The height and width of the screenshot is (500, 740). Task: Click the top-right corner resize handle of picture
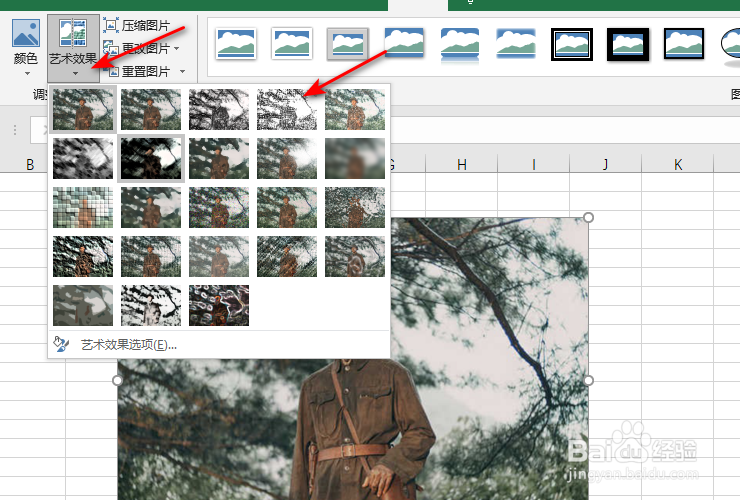pos(589,217)
